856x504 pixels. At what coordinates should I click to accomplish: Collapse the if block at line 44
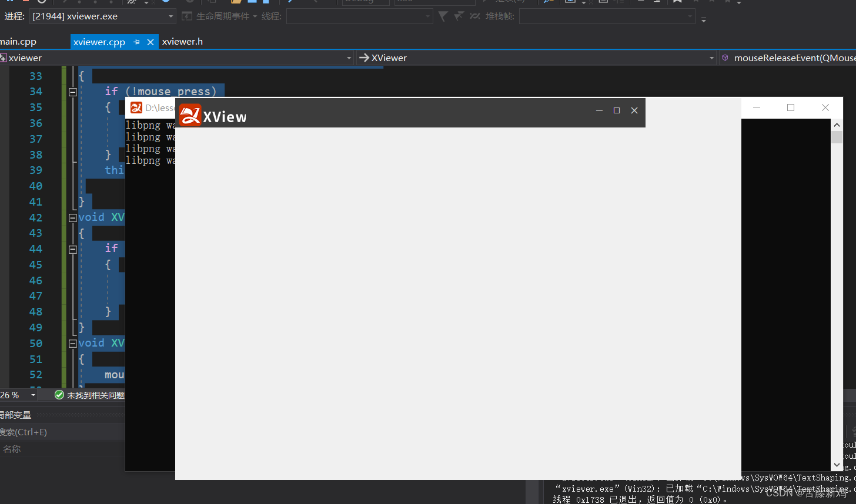tap(73, 249)
